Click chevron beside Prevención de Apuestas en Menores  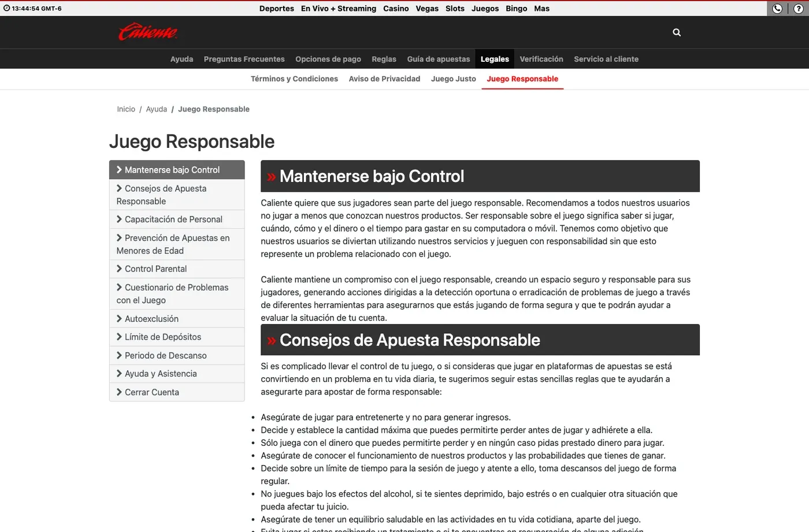click(119, 237)
